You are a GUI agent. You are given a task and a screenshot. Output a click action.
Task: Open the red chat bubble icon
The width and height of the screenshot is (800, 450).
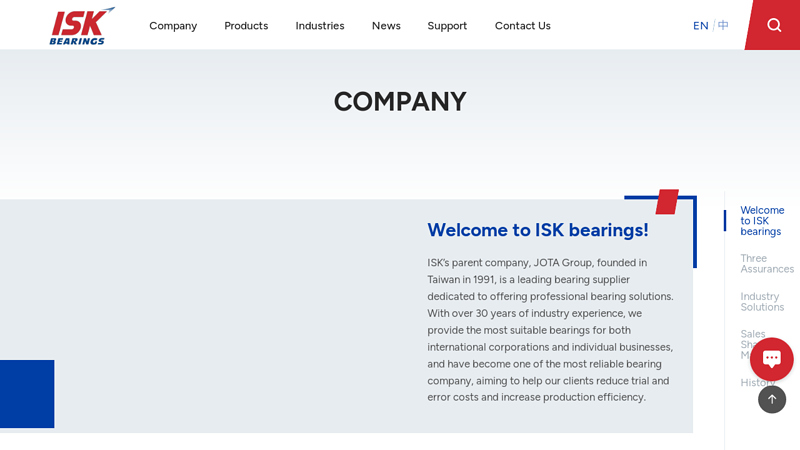click(771, 359)
